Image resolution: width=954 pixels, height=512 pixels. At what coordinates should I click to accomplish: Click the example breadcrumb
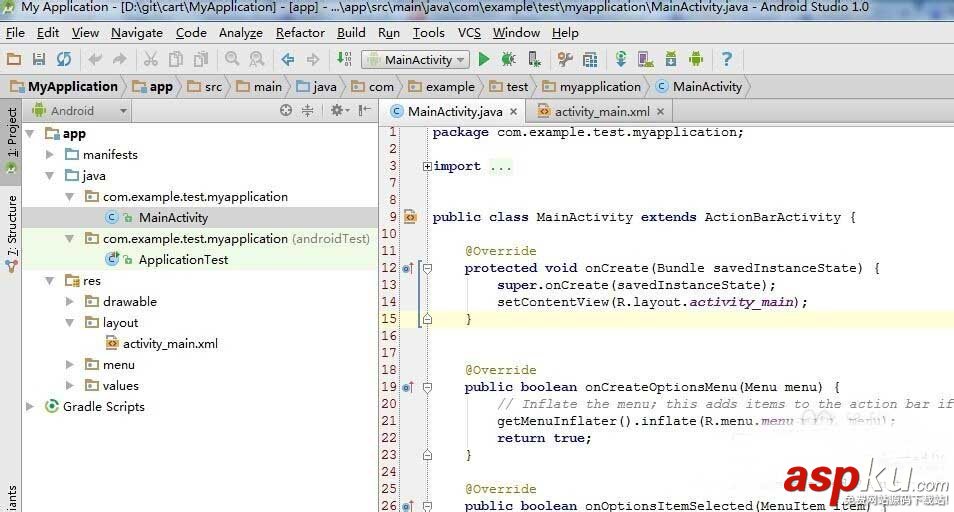point(442,87)
